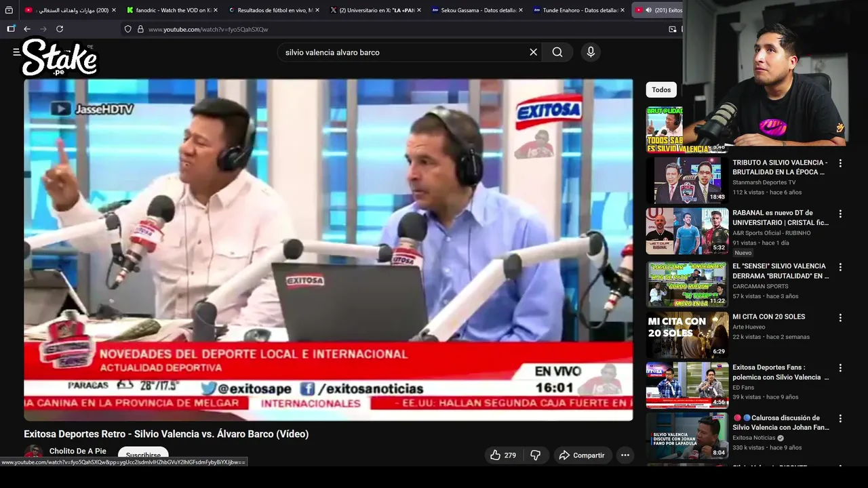Open options for Exitosa Deportes Fans video
Viewport: 868px width, 488px height.
(840, 368)
